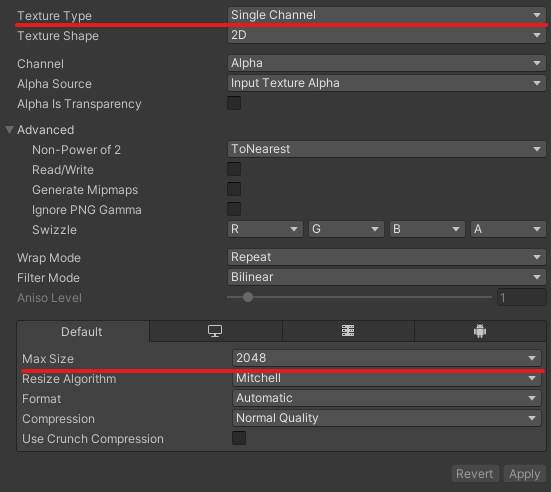Open the Non-Power of 2 dropdown
The height and width of the screenshot is (492, 551).
point(387,149)
